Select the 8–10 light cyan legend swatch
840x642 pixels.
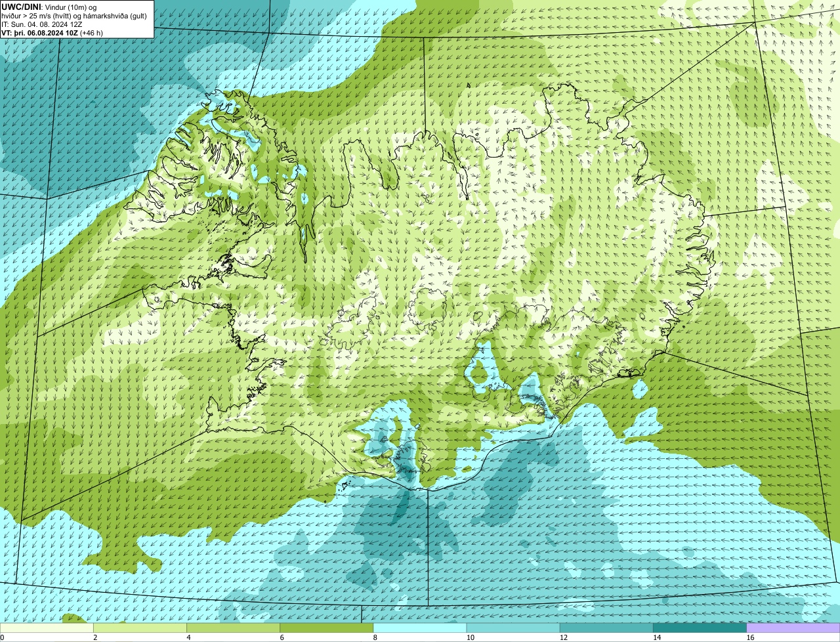420,628
